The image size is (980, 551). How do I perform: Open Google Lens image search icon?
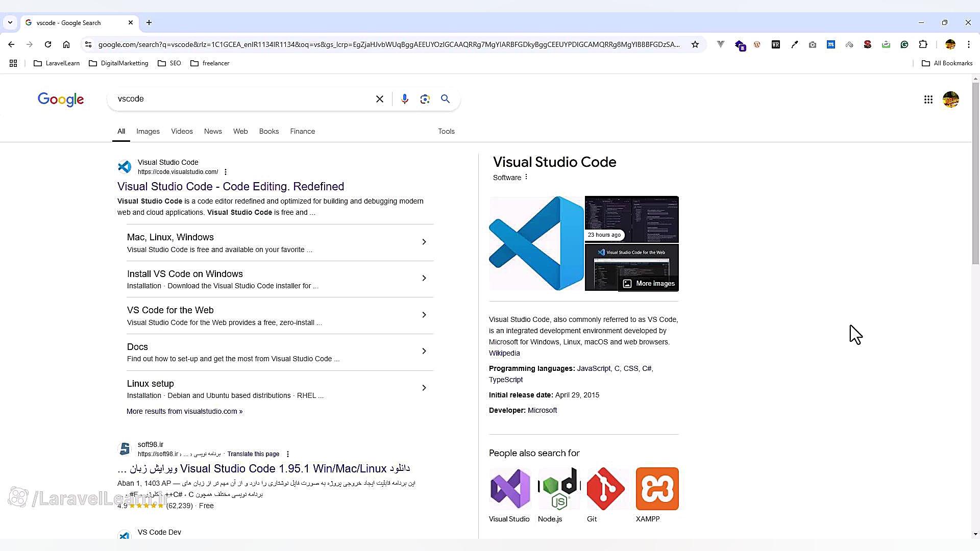point(425,99)
